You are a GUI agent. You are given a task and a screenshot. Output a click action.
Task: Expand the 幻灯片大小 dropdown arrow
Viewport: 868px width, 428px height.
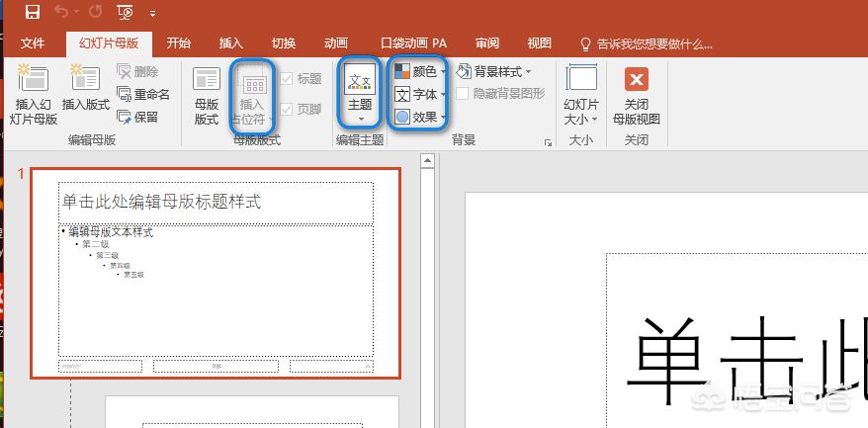(595, 119)
